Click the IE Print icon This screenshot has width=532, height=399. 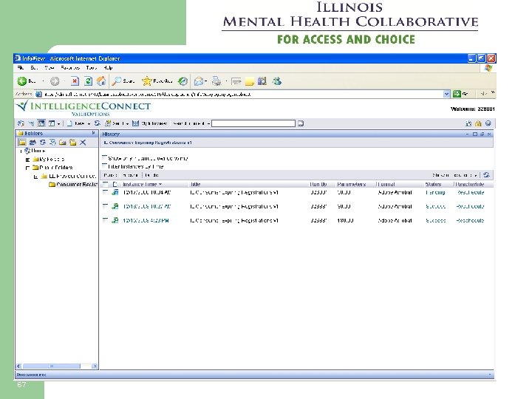click(216, 81)
